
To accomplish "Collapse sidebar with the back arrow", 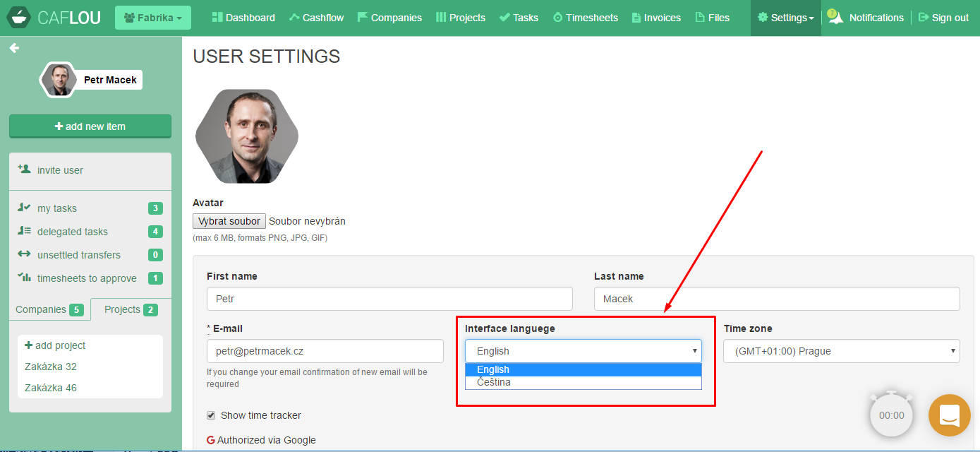I will tap(14, 48).
